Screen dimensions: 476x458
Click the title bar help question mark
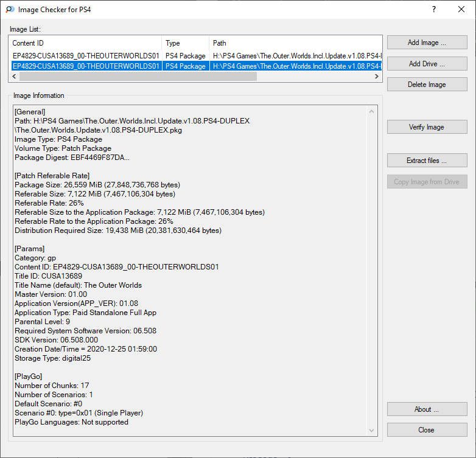pyautogui.click(x=434, y=10)
